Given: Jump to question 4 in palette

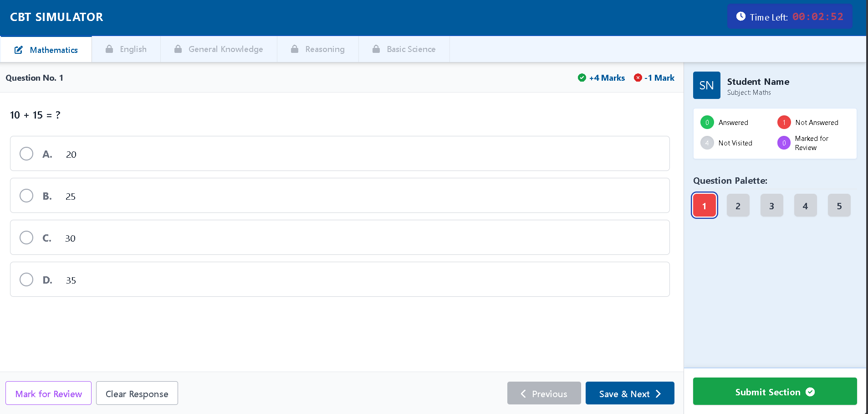Looking at the screenshot, I should coord(806,205).
